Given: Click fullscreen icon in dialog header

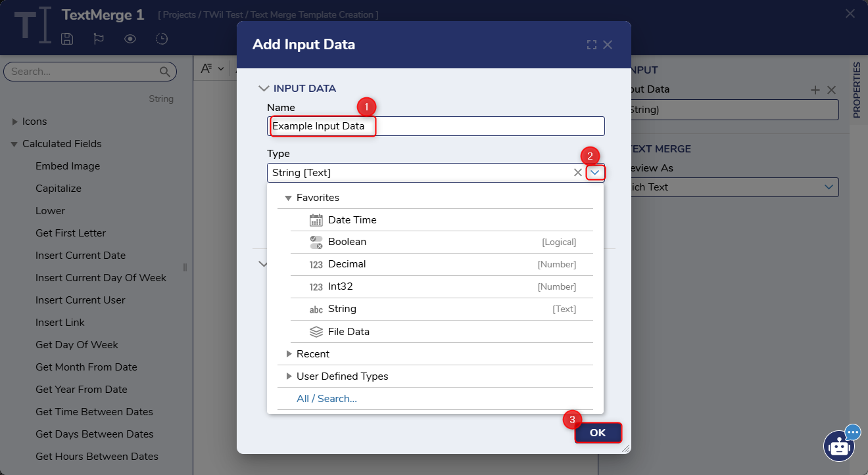Looking at the screenshot, I should 591,45.
